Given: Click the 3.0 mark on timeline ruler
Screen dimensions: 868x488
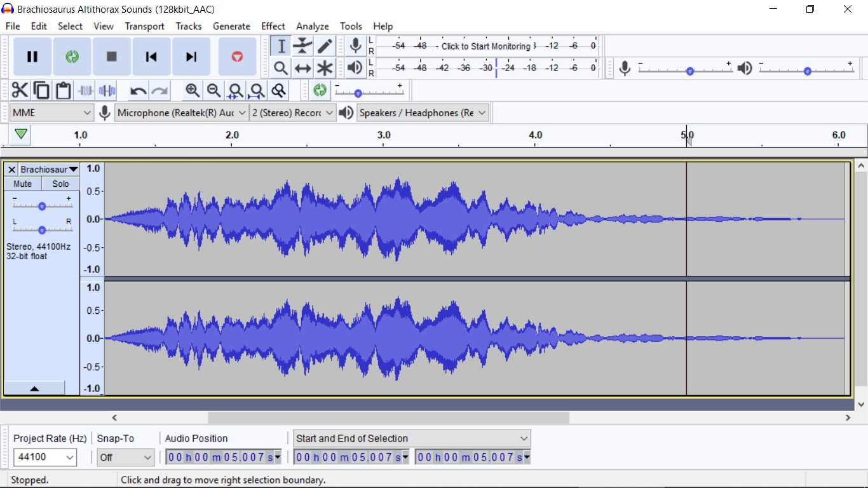Looking at the screenshot, I should [384, 135].
